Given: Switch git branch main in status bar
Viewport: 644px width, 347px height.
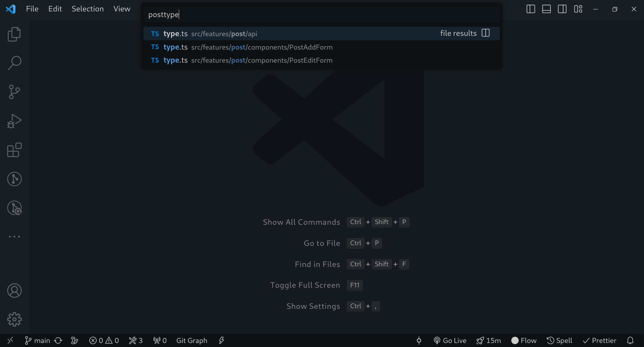Looking at the screenshot, I should pos(37,341).
